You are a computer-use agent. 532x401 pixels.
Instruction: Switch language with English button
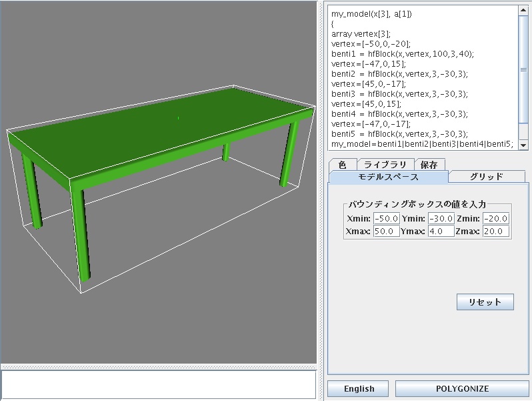[x=358, y=389]
